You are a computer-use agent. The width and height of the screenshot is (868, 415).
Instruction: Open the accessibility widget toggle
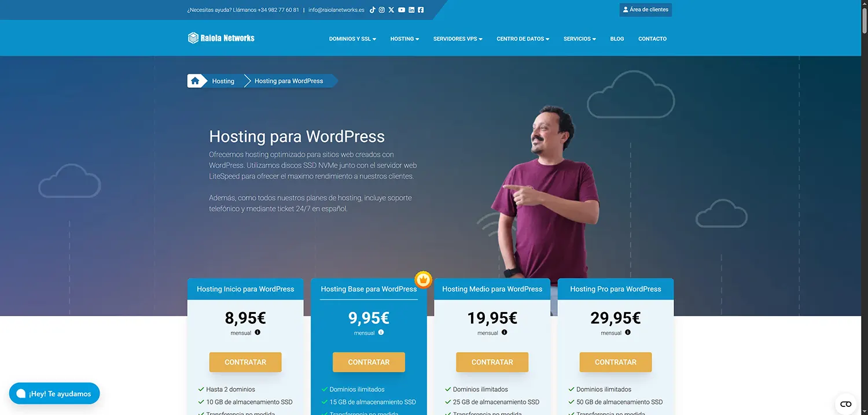(x=845, y=404)
